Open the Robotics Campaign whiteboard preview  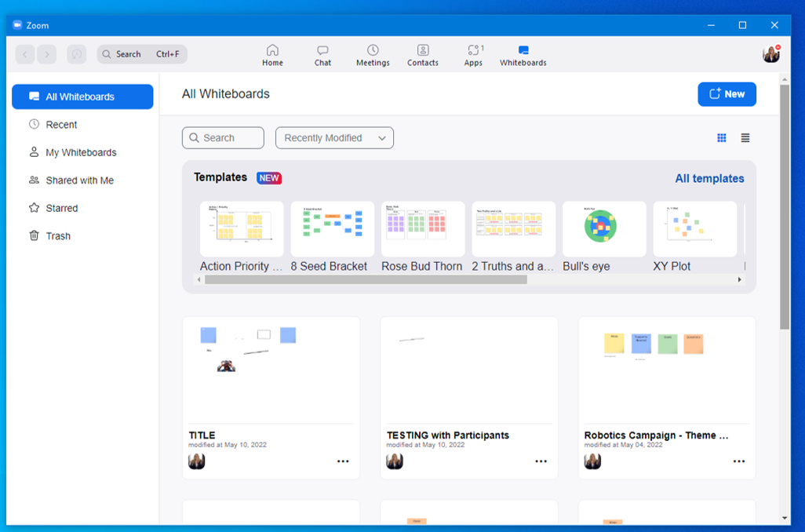tap(667, 371)
